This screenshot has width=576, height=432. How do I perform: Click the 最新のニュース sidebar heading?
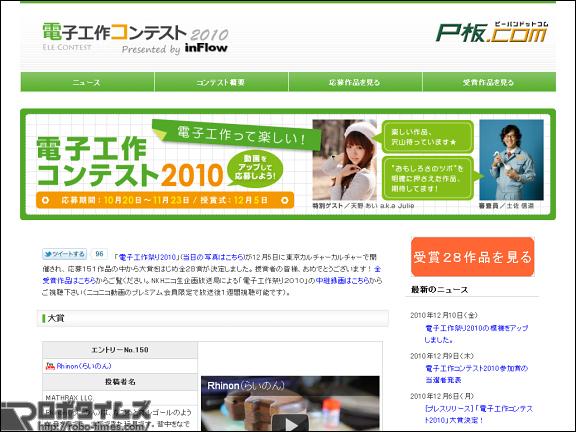click(x=439, y=289)
